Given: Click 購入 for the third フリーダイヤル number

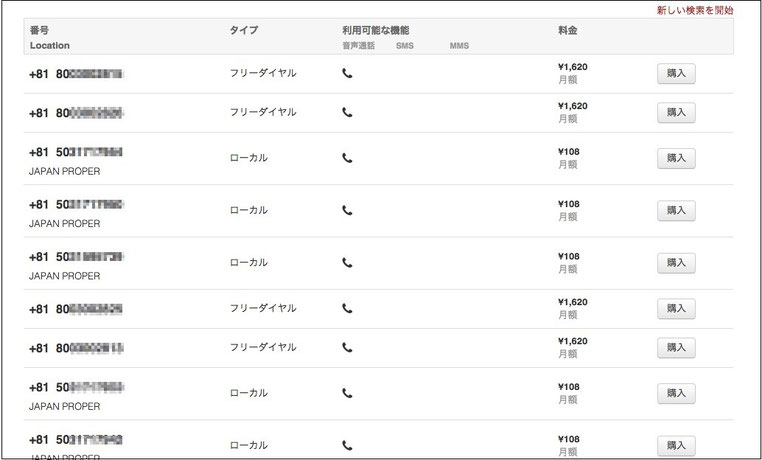Looking at the screenshot, I should [x=676, y=308].
